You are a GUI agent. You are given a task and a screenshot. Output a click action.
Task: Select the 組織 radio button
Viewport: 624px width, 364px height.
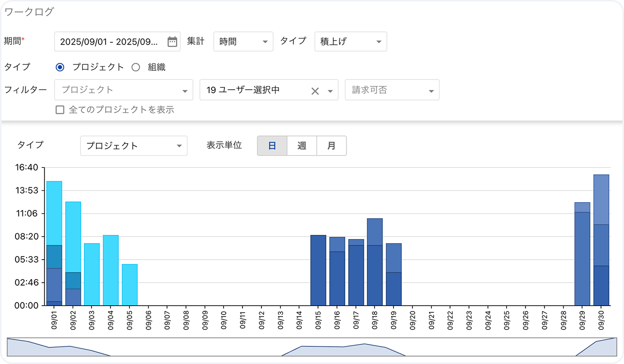pos(135,67)
